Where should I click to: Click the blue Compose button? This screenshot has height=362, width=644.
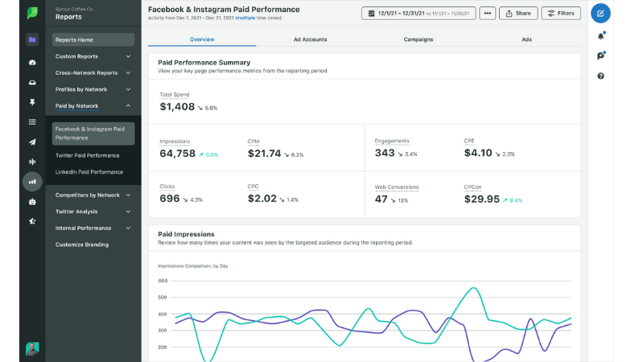pyautogui.click(x=601, y=14)
